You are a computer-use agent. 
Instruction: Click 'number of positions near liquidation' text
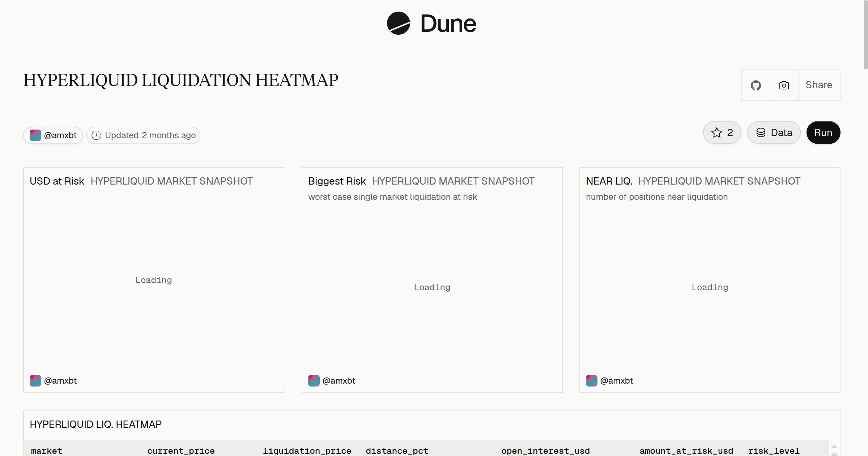tap(657, 197)
